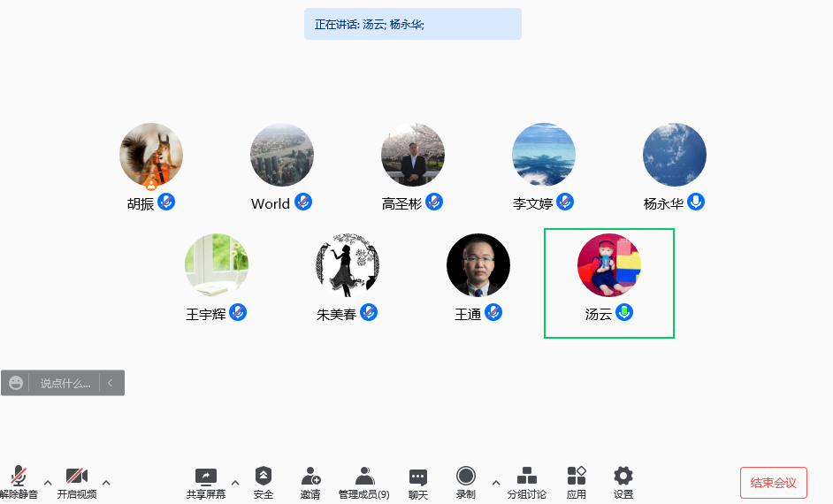The width and height of the screenshot is (833, 504).
Task: Select 汤云's baby photo avatar
Action: [609, 265]
